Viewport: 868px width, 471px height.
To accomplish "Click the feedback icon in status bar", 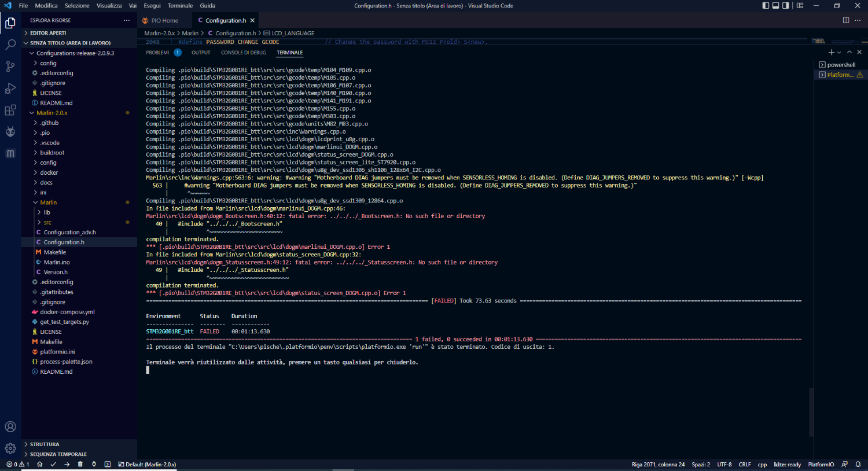I will coord(844,465).
